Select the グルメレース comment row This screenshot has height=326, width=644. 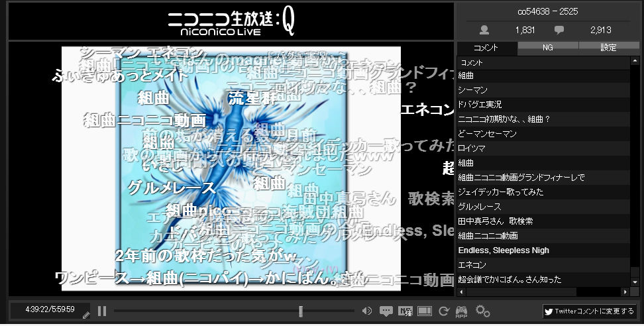[543, 207]
